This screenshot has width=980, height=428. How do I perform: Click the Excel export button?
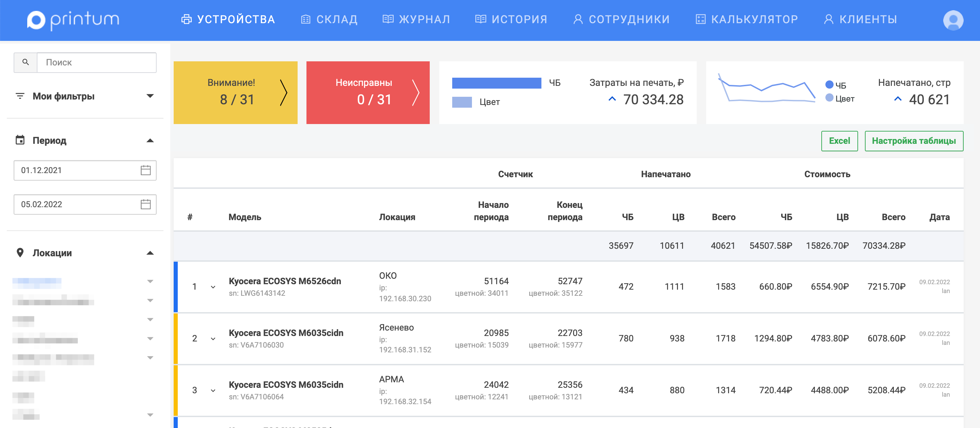839,141
